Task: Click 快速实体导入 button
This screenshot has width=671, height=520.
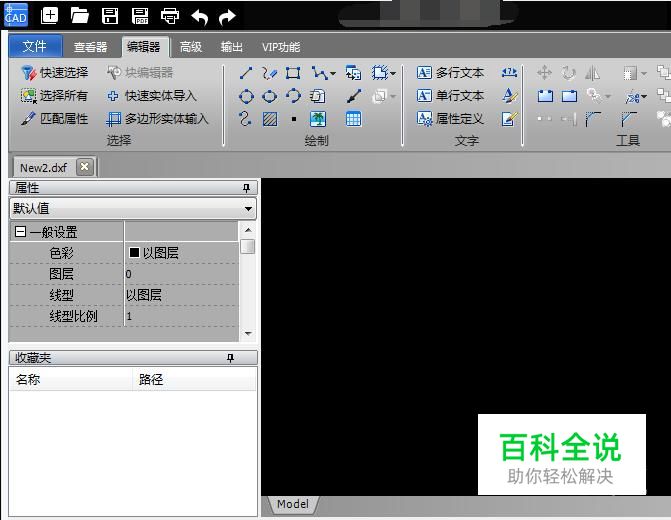Action: pos(152,95)
